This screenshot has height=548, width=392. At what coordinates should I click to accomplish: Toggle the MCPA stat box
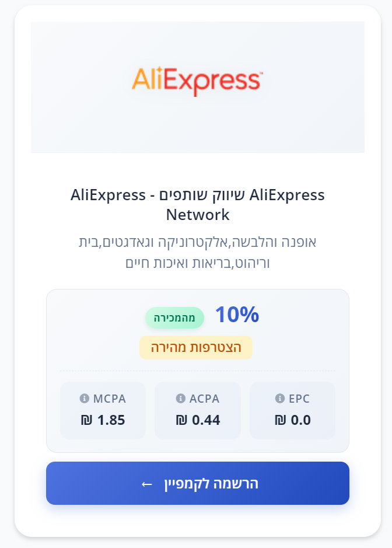click(x=103, y=410)
